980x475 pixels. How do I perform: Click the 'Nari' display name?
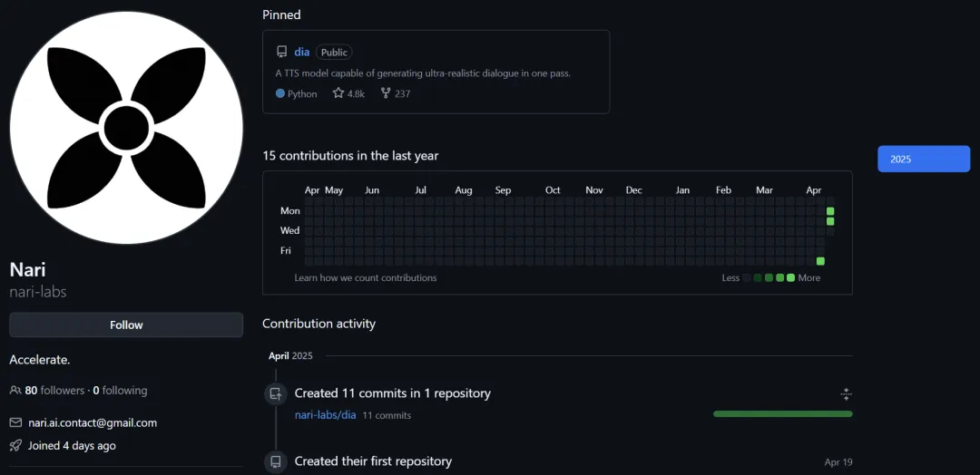click(x=27, y=269)
